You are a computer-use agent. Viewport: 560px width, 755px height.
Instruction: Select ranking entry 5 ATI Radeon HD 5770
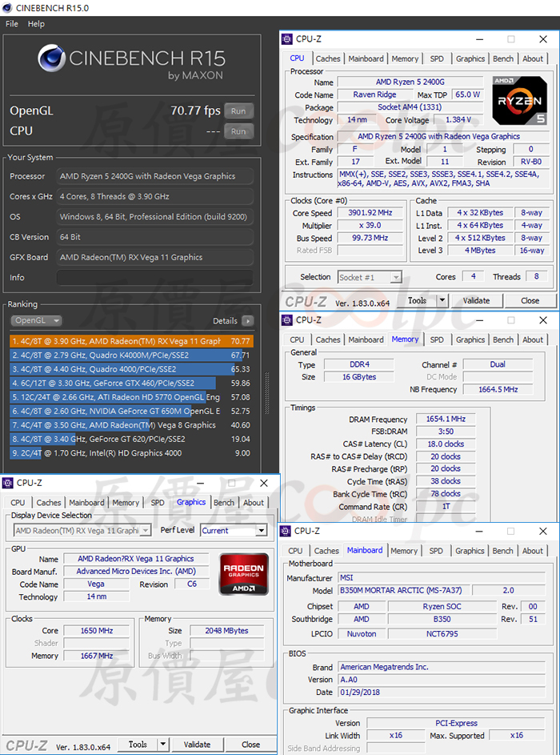(x=131, y=397)
